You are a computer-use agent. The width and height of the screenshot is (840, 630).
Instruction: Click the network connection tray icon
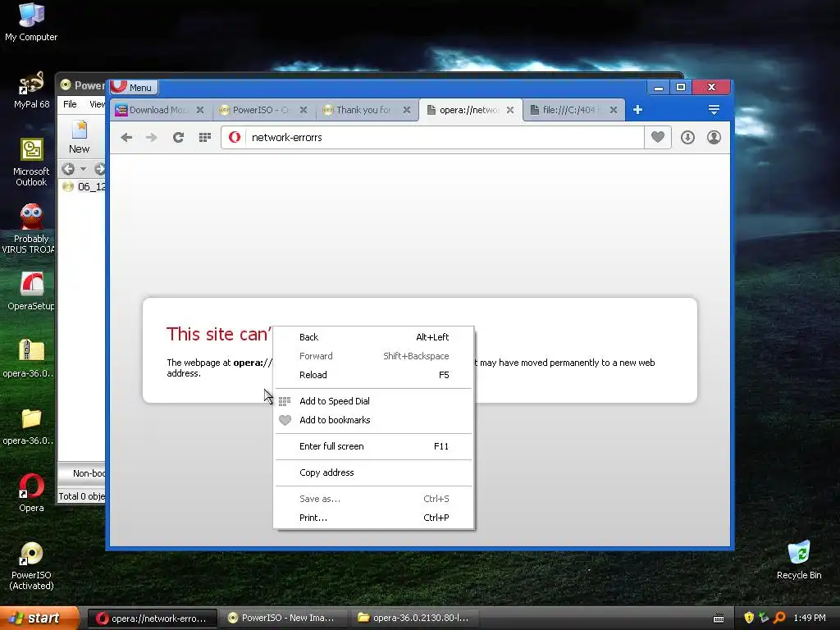[764, 618]
